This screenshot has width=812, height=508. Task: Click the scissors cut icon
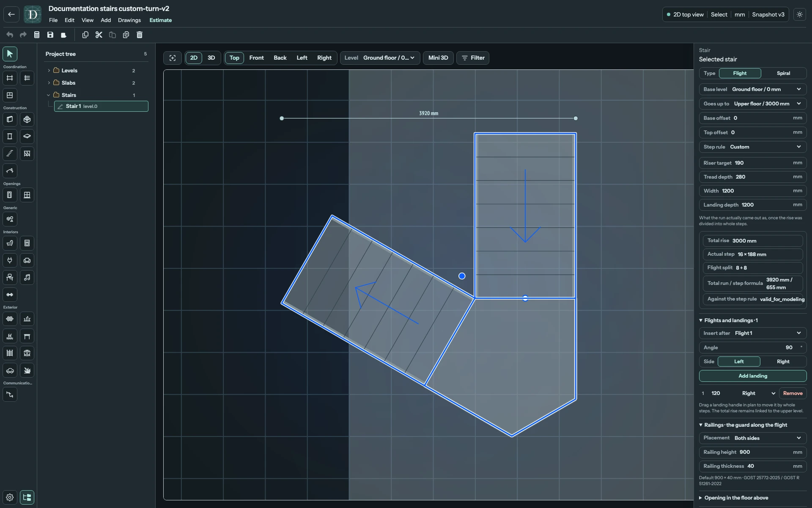pyautogui.click(x=99, y=35)
